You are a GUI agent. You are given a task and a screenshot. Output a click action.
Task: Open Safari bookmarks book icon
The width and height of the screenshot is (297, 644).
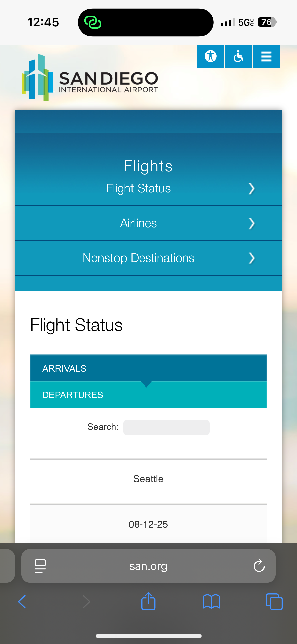click(211, 602)
